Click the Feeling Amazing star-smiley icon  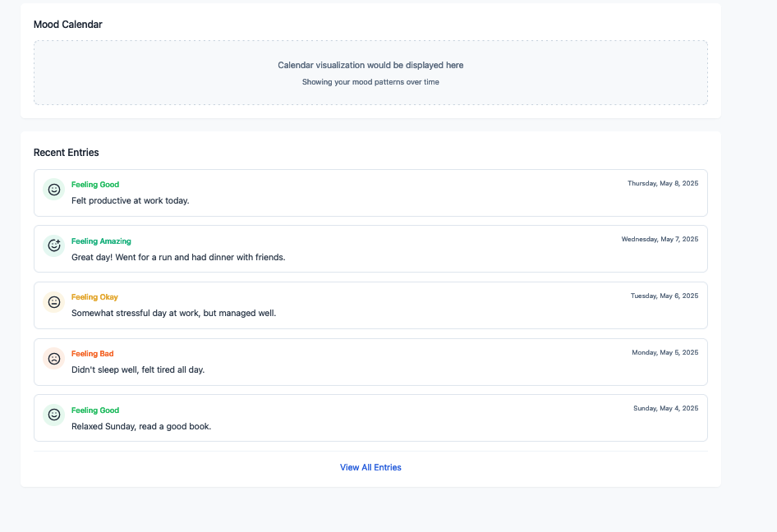click(54, 245)
